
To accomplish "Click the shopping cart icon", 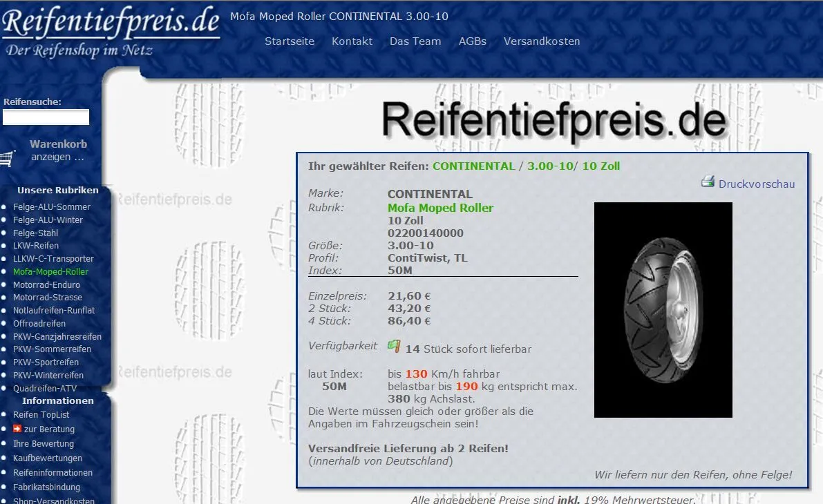I will pos(7,158).
